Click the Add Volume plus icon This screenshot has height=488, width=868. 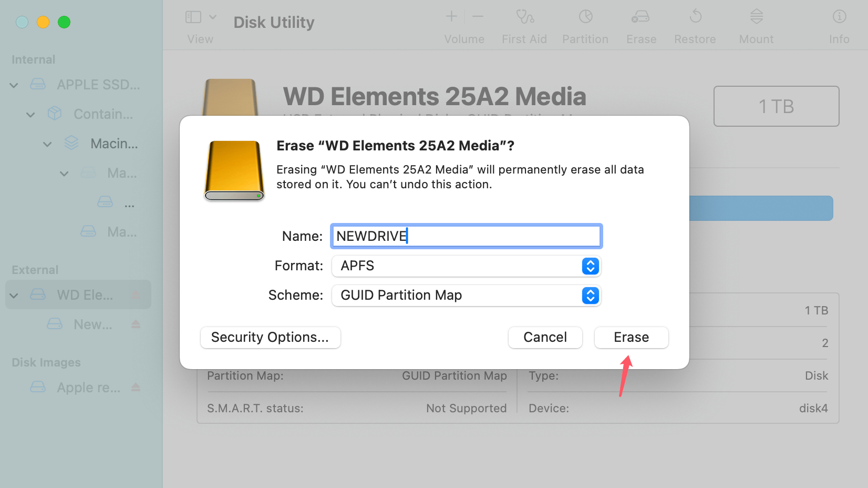tap(451, 16)
